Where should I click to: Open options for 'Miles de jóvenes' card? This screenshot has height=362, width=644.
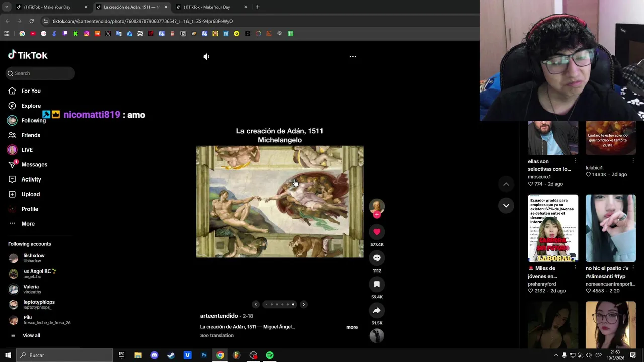[x=576, y=268]
